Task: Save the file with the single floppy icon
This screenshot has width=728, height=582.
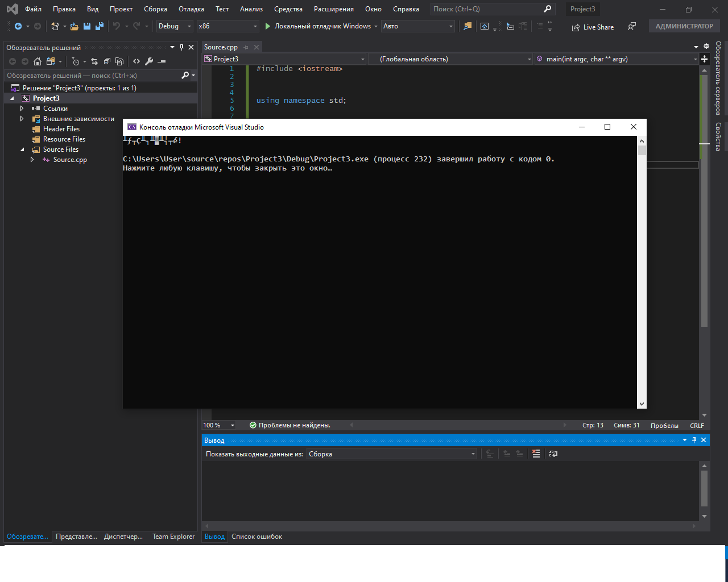Action: pyautogui.click(x=87, y=26)
